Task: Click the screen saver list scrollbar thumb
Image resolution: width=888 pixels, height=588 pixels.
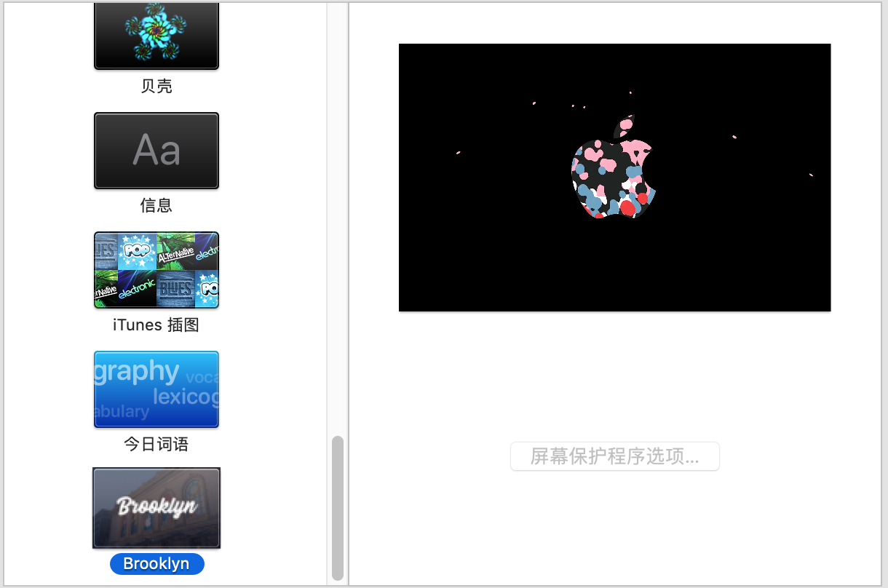Action: click(337, 507)
